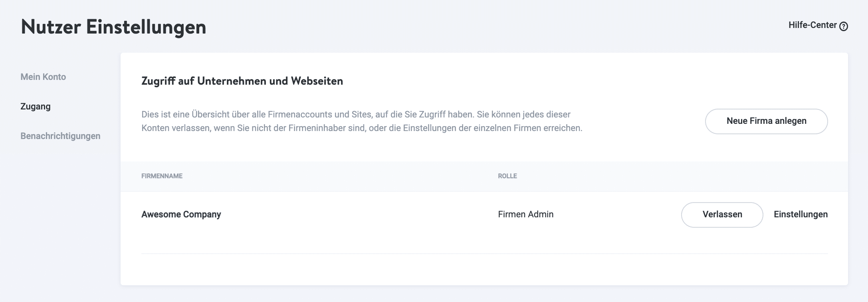Click the FIRMENNAME column header
Image resolution: width=868 pixels, height=302 pixels.
coord(162,176)
